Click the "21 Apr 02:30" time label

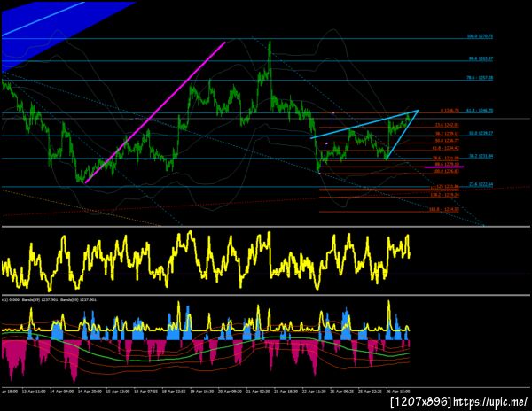[x=258, y=392]
